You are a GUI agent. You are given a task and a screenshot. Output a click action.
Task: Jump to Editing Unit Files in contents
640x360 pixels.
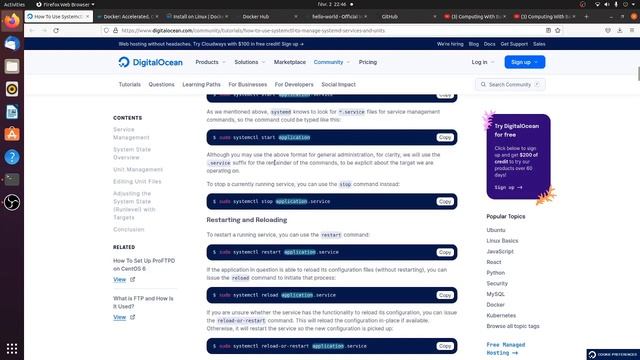(137, 182)
